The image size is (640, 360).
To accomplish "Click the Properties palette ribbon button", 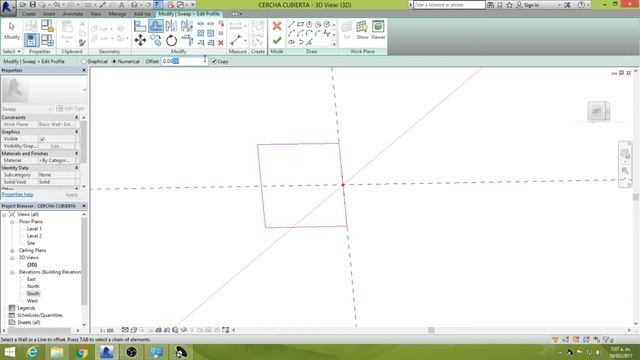I will tap(31, 40).
